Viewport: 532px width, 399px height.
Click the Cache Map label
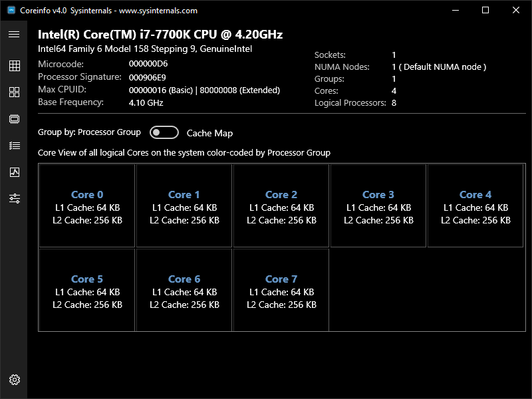[x=209, y=133]
